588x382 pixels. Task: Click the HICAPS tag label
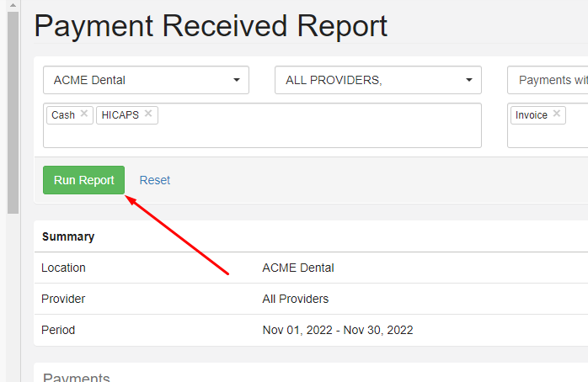120,115
